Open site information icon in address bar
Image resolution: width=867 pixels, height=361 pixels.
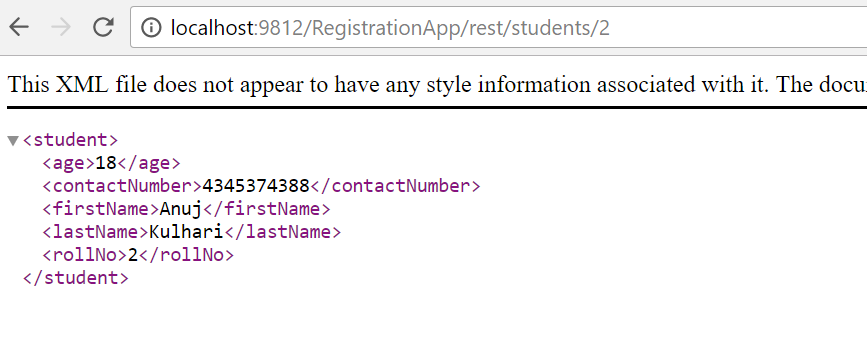(x=151, y=27)
